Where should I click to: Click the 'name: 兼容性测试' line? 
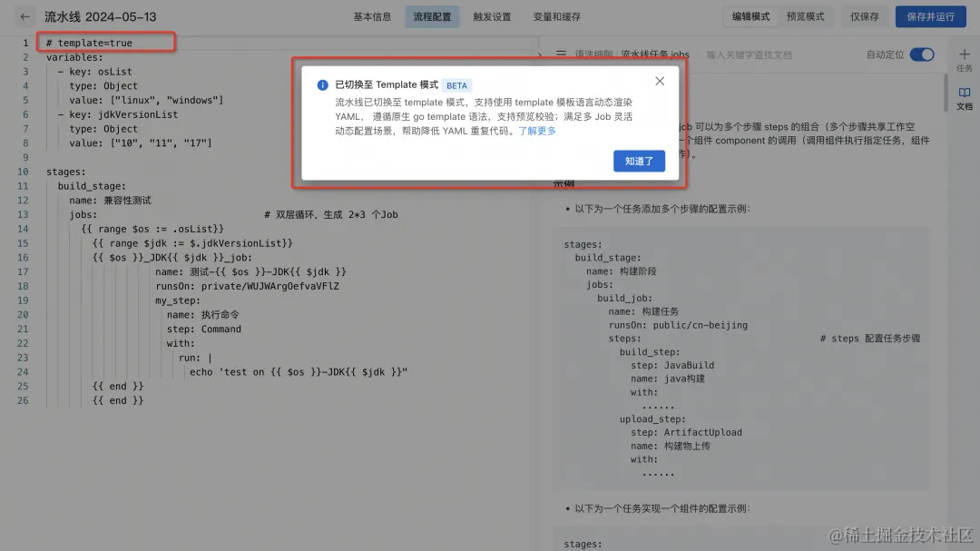click(110, 201)
